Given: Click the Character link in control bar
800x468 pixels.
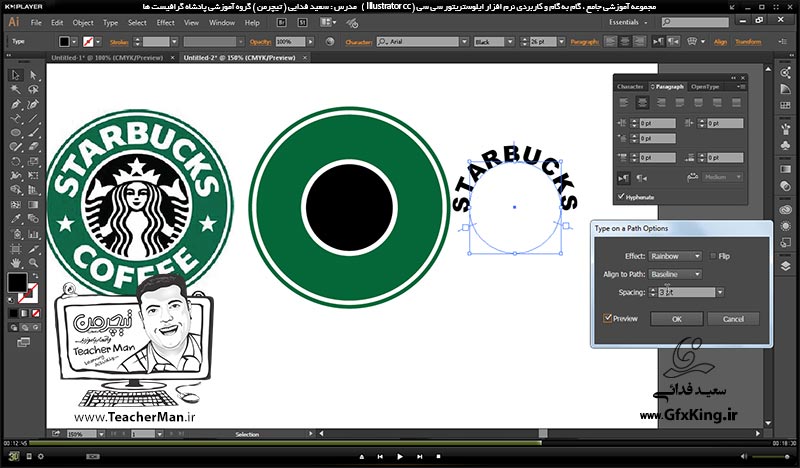Looking at the screenshot, I should pos(359,42).
